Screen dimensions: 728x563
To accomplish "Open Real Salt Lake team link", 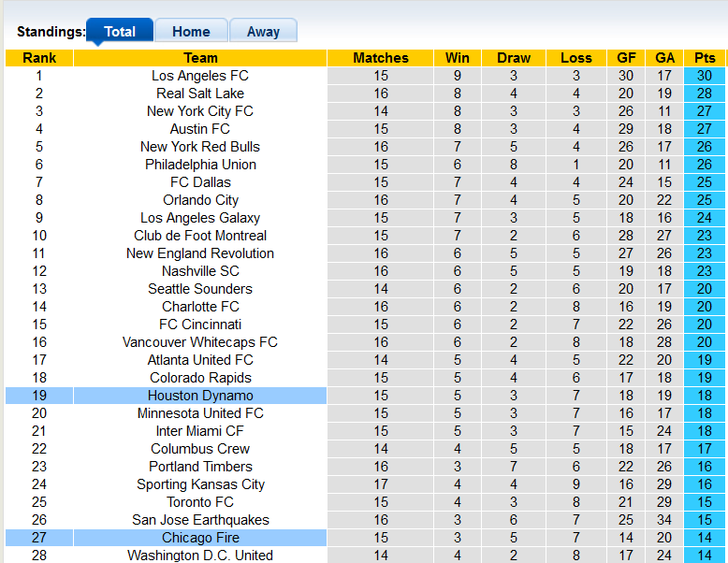I will (200, 94).
